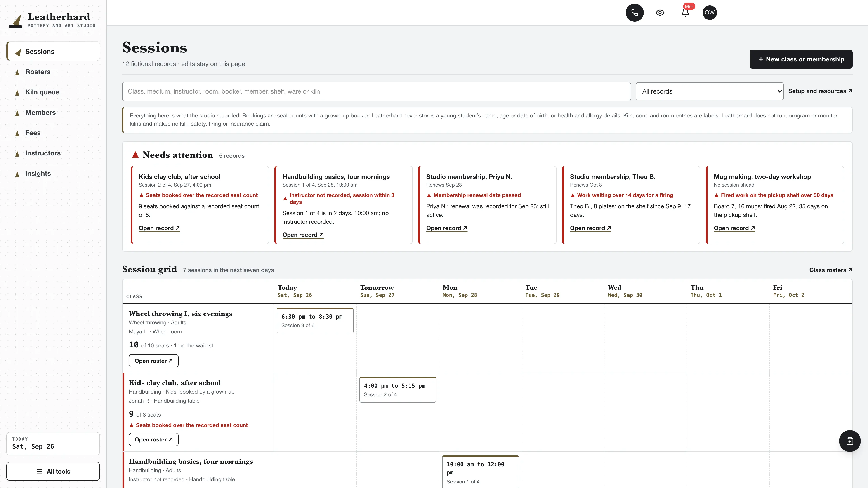Open roster for Wheel throwing I

pyautogui.click(x=154, y=361)
